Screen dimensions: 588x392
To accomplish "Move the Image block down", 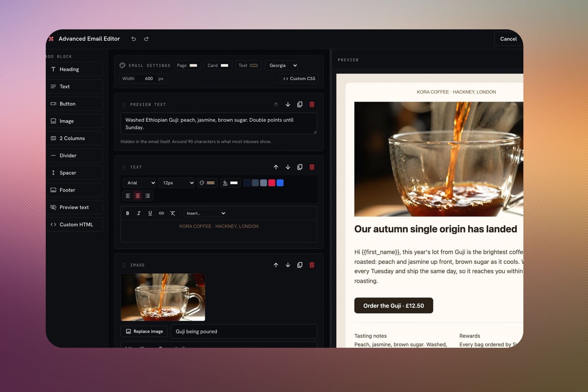I will click(288, 265).
